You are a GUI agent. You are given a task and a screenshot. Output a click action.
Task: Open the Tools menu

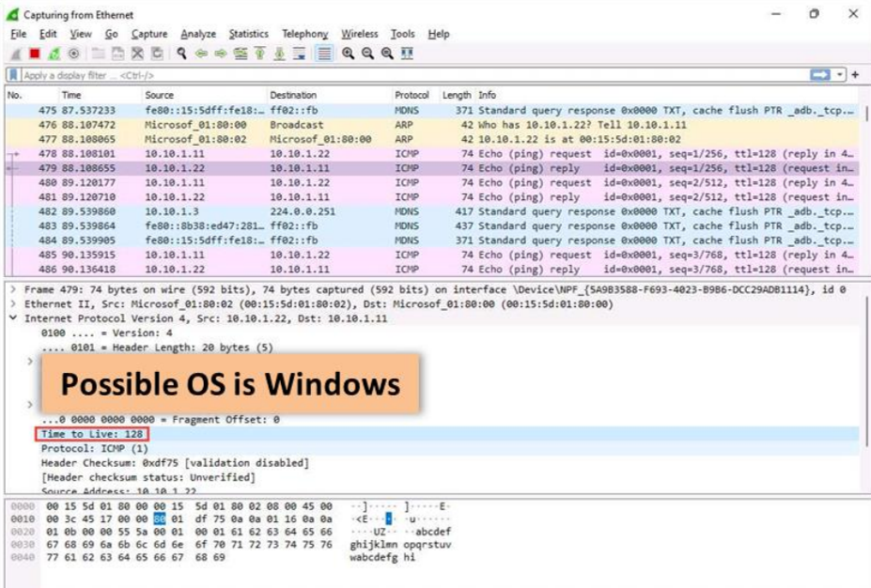point(402,34)
